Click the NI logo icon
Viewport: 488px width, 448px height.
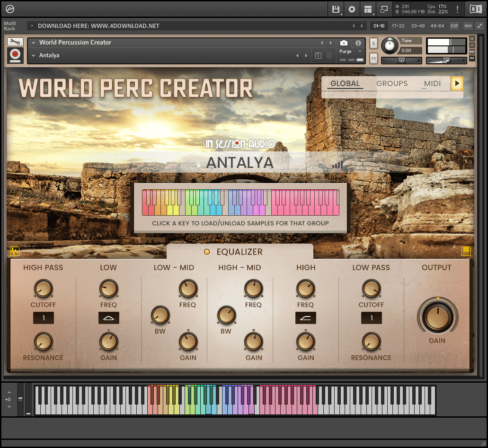click(x=476, y=9)
